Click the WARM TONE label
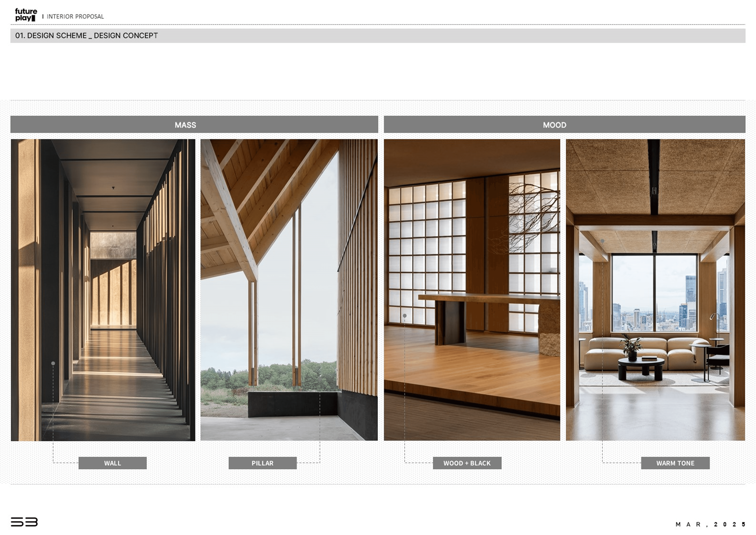Screen dimensions: 756x535 (x=675, y=463)
